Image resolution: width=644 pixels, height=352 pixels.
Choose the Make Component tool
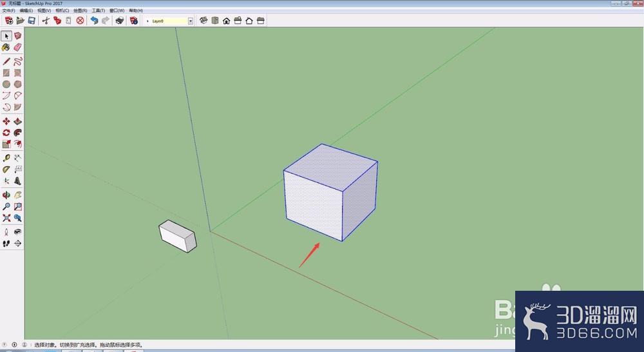tap(17, 36)
